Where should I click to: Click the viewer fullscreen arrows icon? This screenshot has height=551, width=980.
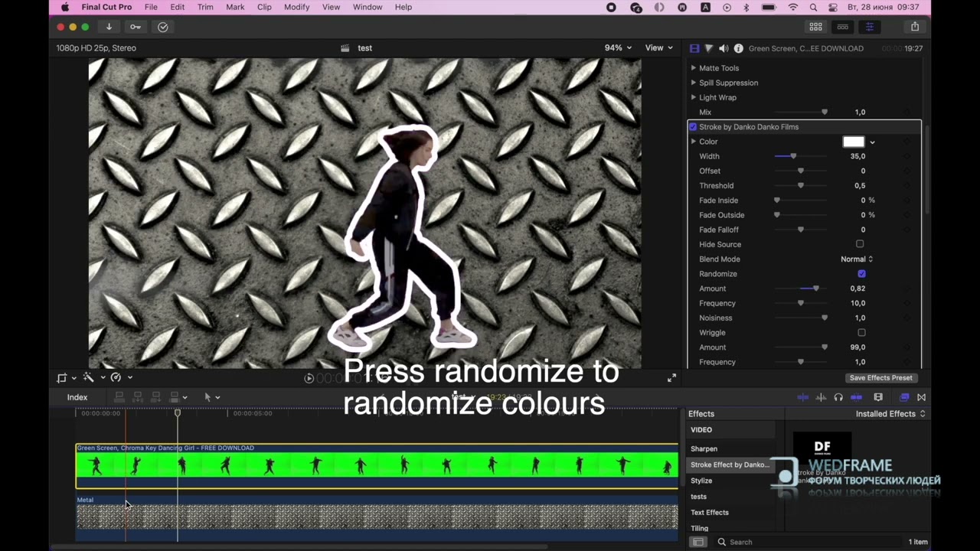pos(671,377)
